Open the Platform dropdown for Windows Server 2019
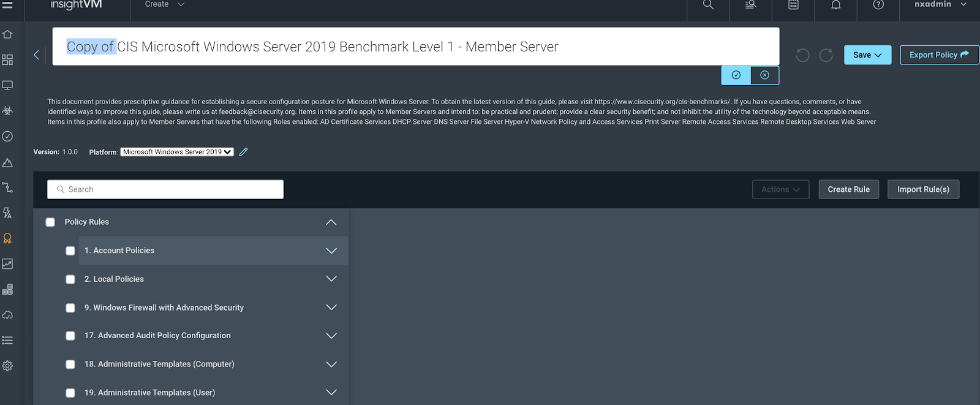980x405 pixels. coord(176,152)
